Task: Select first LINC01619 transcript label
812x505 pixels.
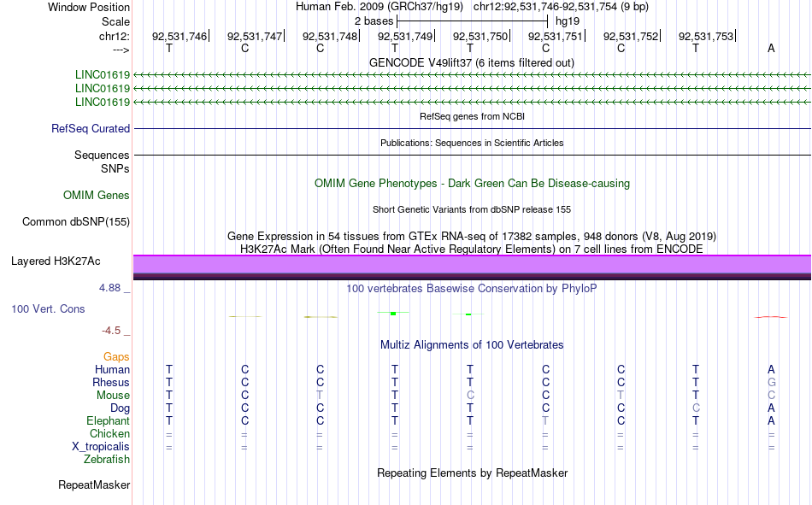Action: pos(102,74)
